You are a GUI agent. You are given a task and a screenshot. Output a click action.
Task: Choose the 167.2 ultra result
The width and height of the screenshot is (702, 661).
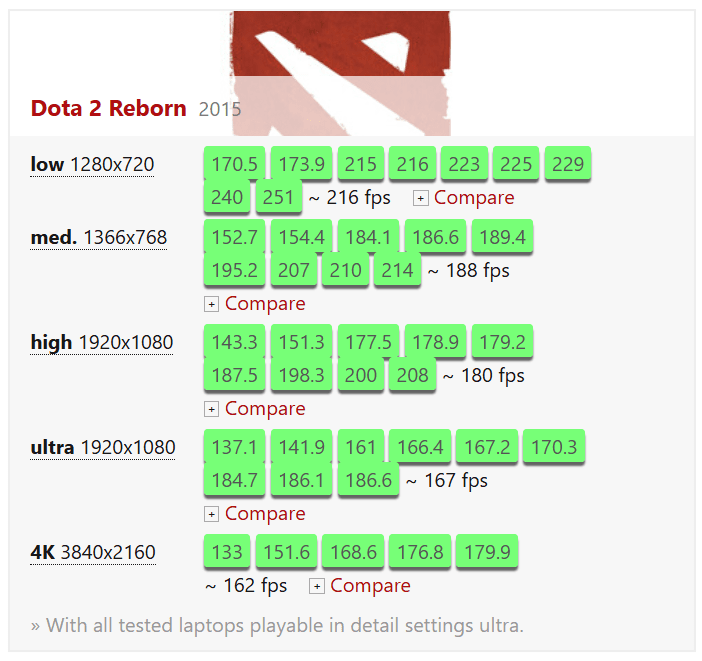point(487,447)
